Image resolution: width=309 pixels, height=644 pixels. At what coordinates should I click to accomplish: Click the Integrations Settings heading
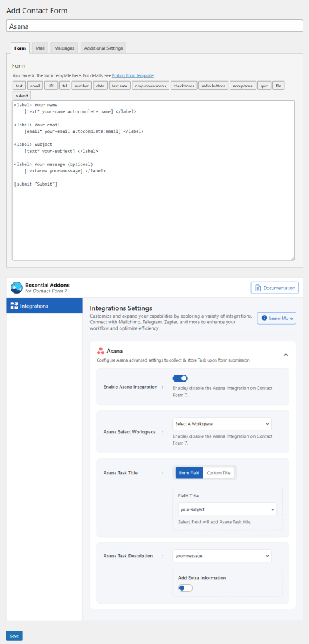[121, 308]
